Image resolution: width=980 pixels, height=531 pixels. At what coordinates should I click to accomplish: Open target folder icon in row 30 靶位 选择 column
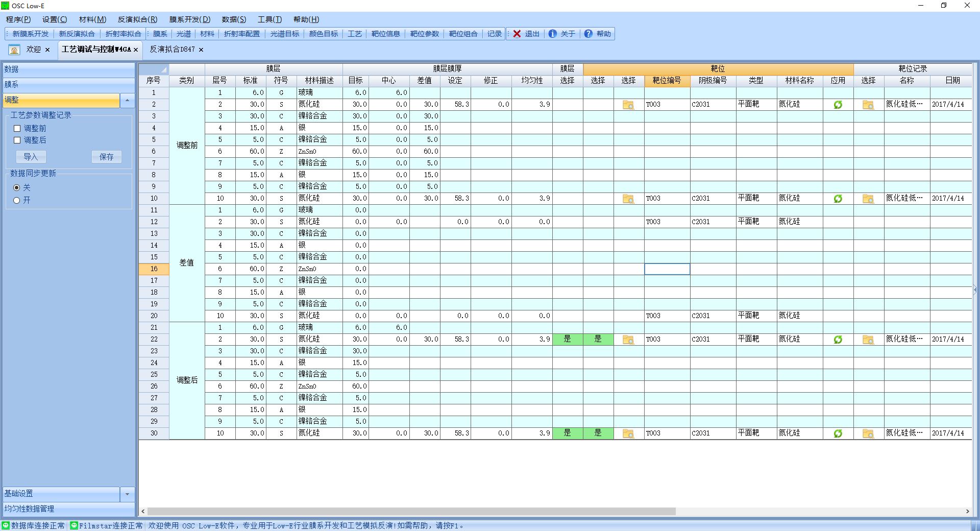click(628, 433)
